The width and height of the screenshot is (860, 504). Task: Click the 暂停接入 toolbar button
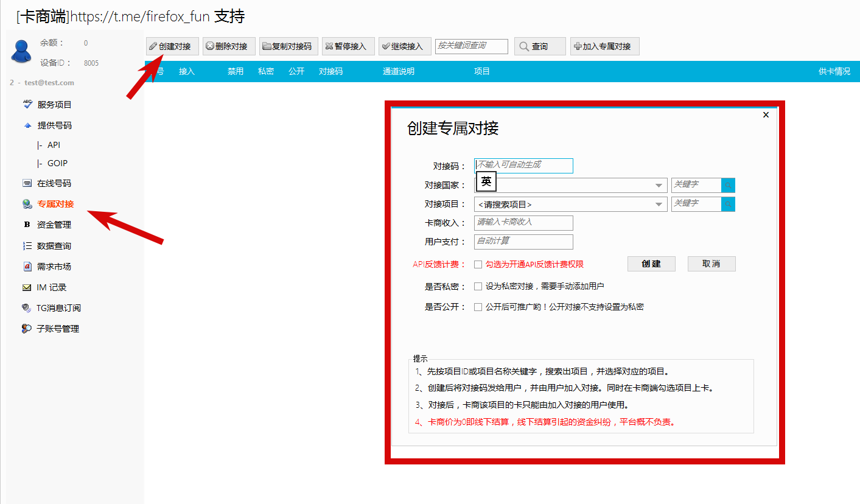348,46
